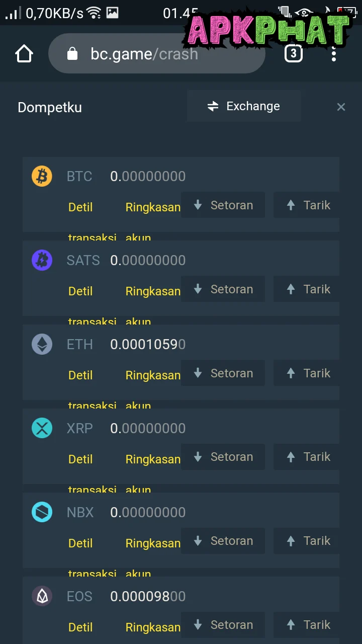This screenshot has width=362, height=644.
Task: Tap the Bitcoin BTC coin icon
Action: pos(42,177)
